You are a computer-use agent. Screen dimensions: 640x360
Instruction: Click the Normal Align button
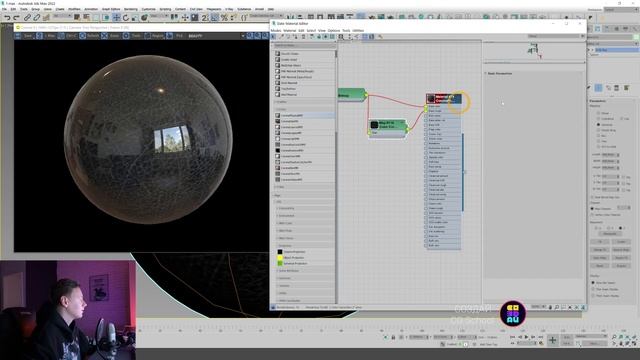pyautogui.click(x=621, y=249)
